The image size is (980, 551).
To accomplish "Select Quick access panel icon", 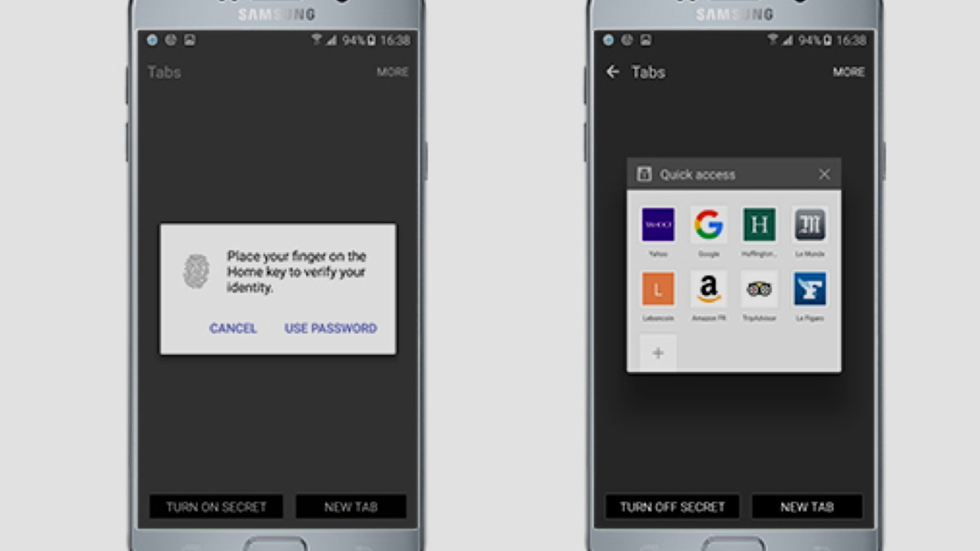I will coord(645,174).
